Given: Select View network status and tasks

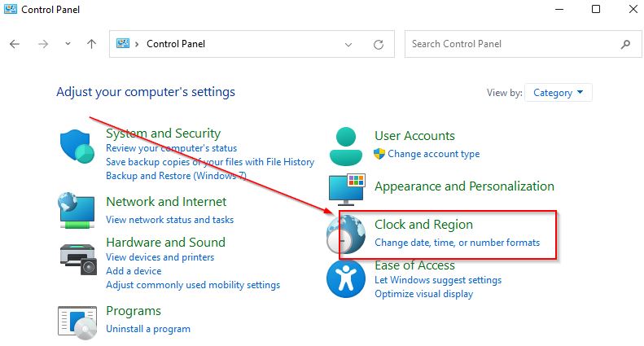Looking at the screenshot, I should pyautogui.click(x=169, y=220).
